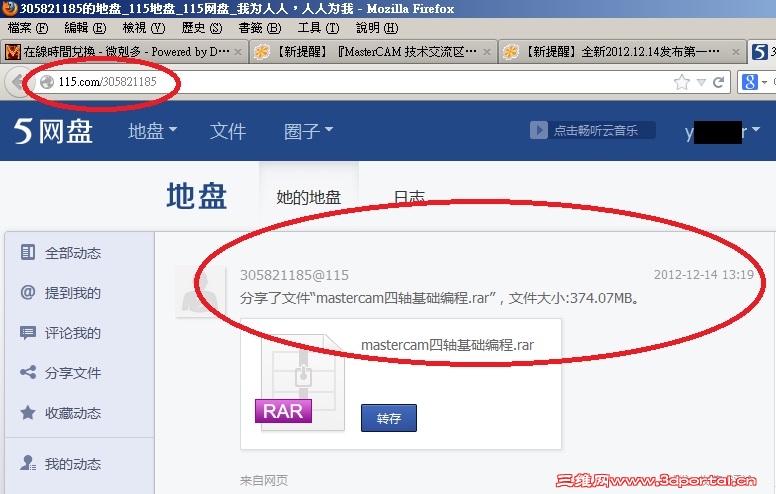Click the 转存 button
This screenshot has height=494, width=776.
388,418
